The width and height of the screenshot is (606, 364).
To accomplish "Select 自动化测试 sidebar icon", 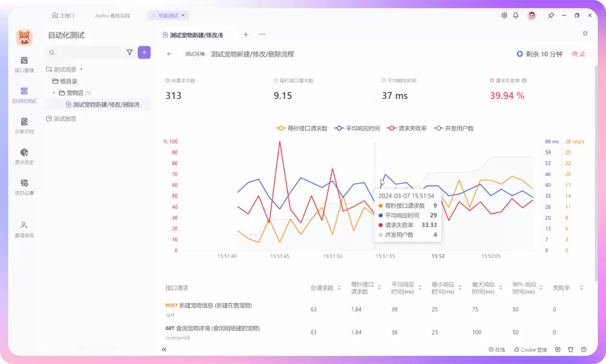I will tap(24, 95).
